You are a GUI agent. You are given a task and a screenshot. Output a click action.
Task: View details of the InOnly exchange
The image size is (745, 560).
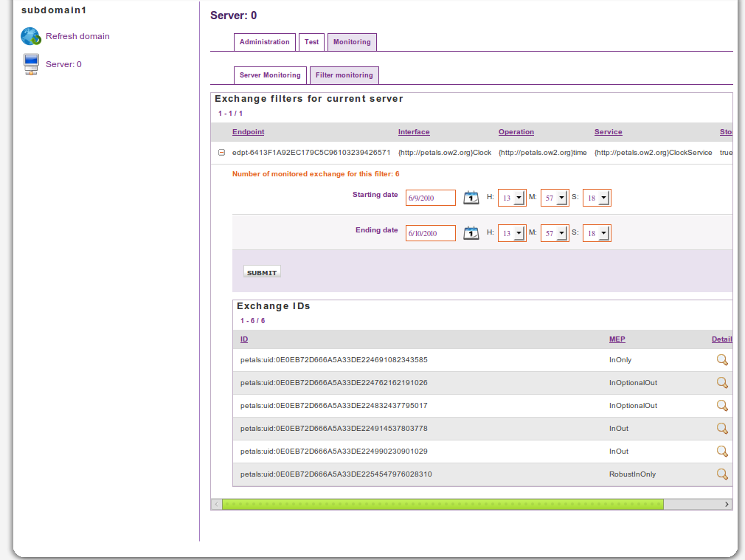coord(722,360)
